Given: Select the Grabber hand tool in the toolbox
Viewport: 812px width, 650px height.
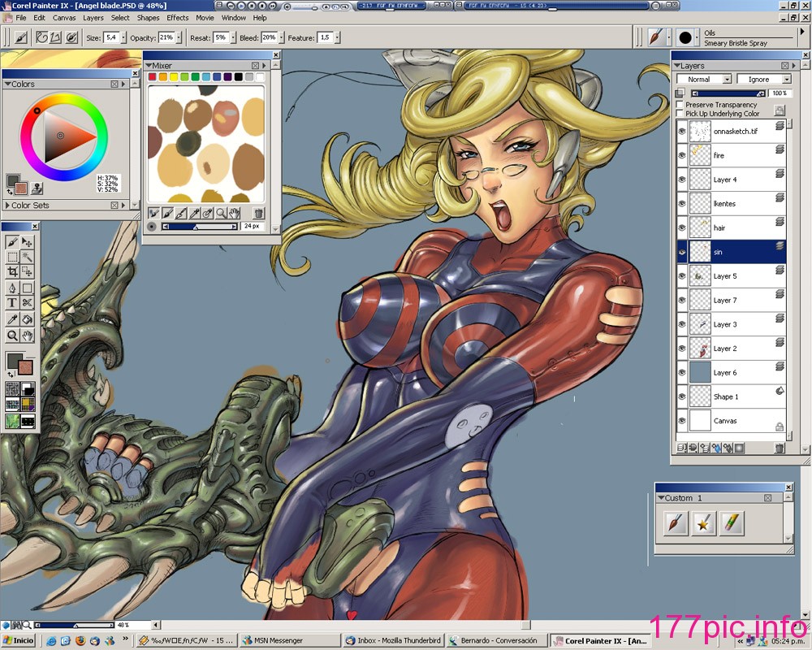Looking at the screenshot, I should (x=27, y=336).
